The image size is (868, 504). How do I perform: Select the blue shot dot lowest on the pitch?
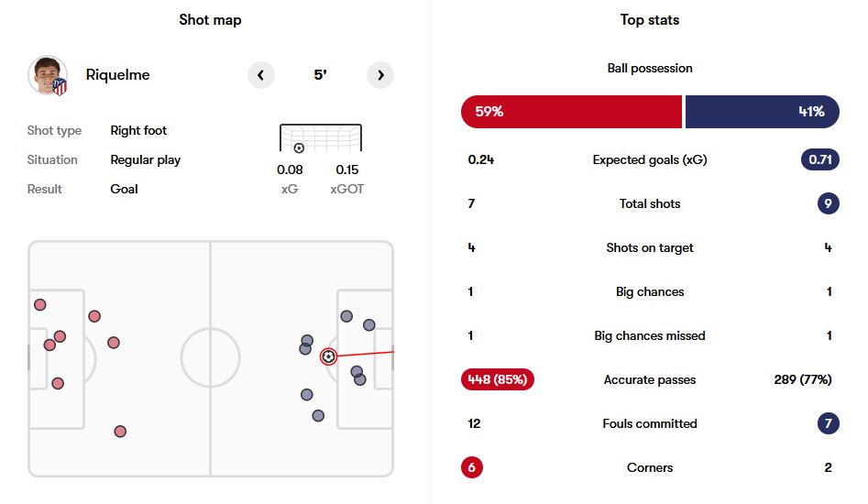pos(318,415)
